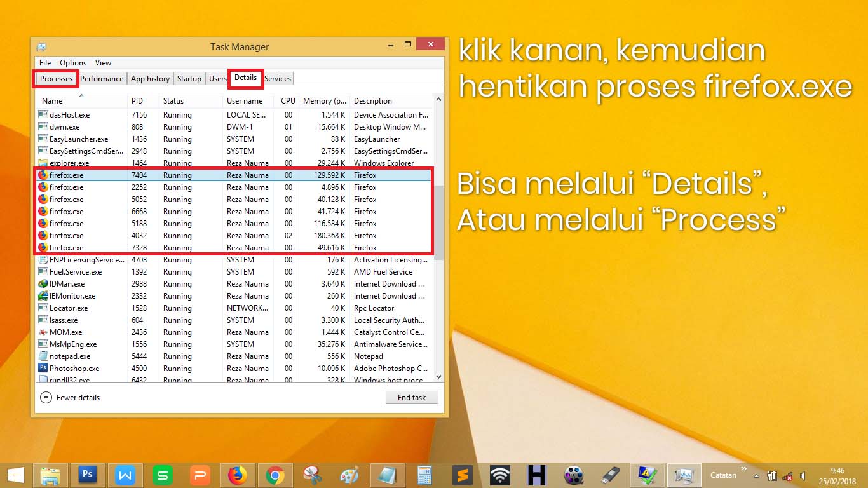This screenshot has width=868, height=488.
Task: Select the FNPLicensingService process row
Action: (x=234, y=259)
